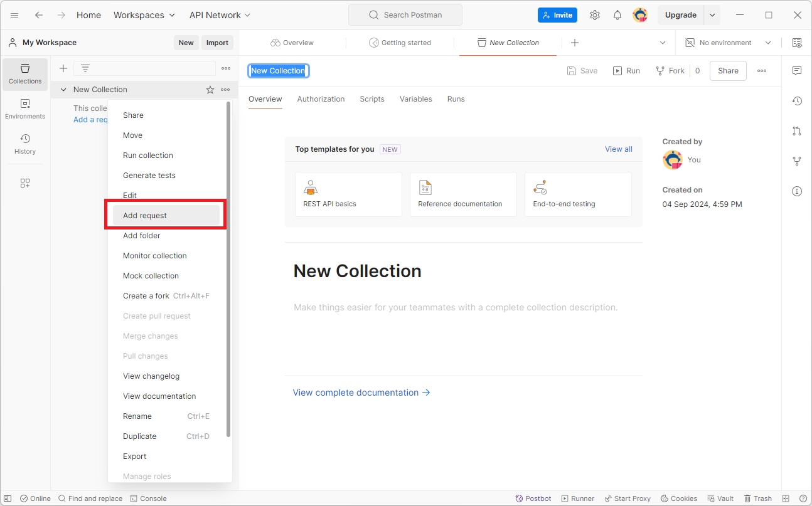Switch to the Scripts tab
The image size is (812, 506).
coord(372,99)
